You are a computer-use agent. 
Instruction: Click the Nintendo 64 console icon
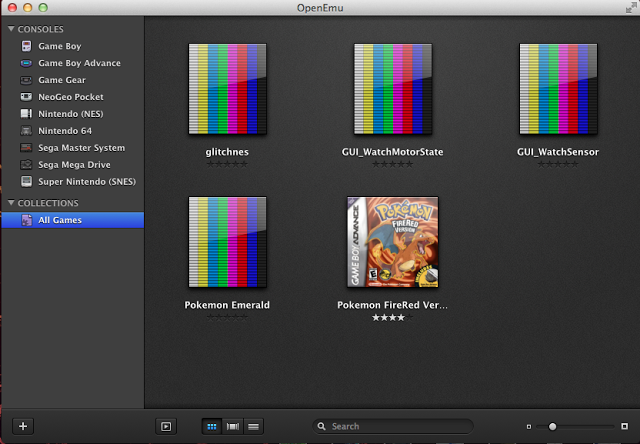(26, 131)
